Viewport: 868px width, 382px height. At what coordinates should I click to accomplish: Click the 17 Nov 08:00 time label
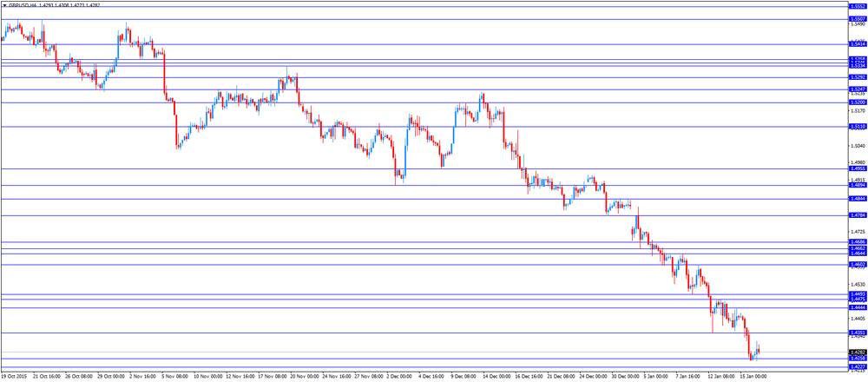point(271,376)
